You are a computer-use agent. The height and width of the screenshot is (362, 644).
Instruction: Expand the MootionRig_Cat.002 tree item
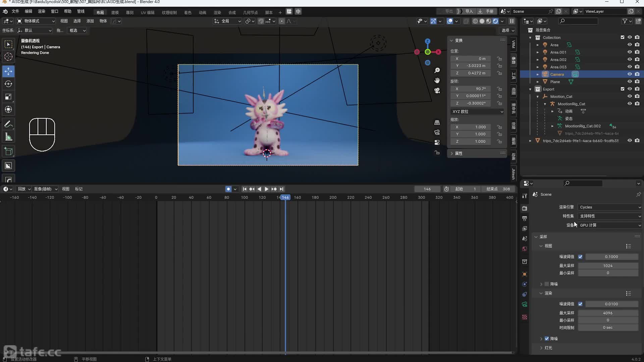pyautogui.click(x=552, y=126)
